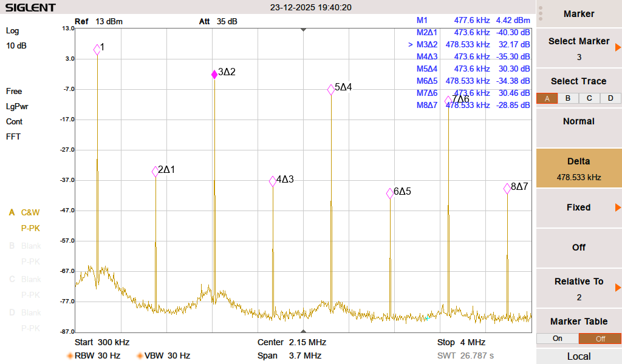The width and height of the screenshot is (622, 364).
Task: Click marker 1 diamond on trace
Action: coord(97,50)
